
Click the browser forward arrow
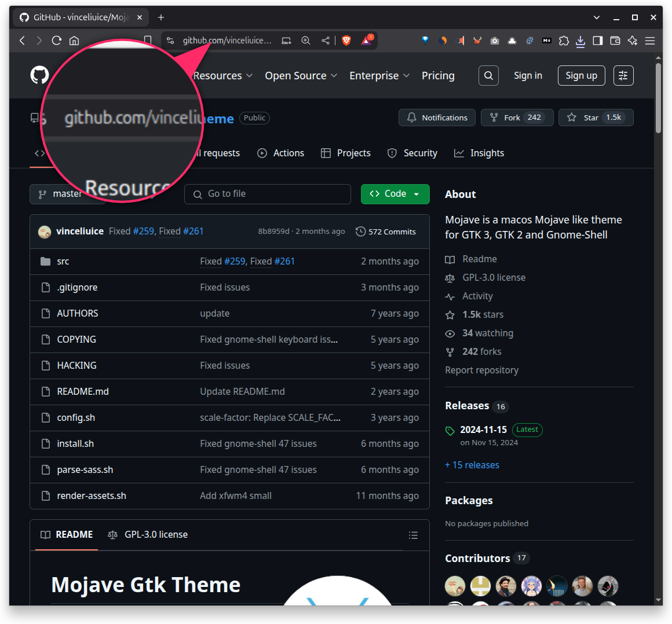39,41
